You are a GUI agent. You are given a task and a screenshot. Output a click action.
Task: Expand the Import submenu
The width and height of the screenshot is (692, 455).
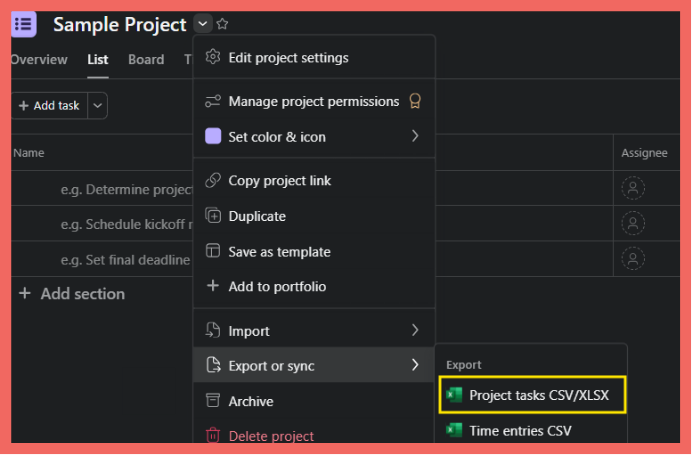tap(415, 330)
